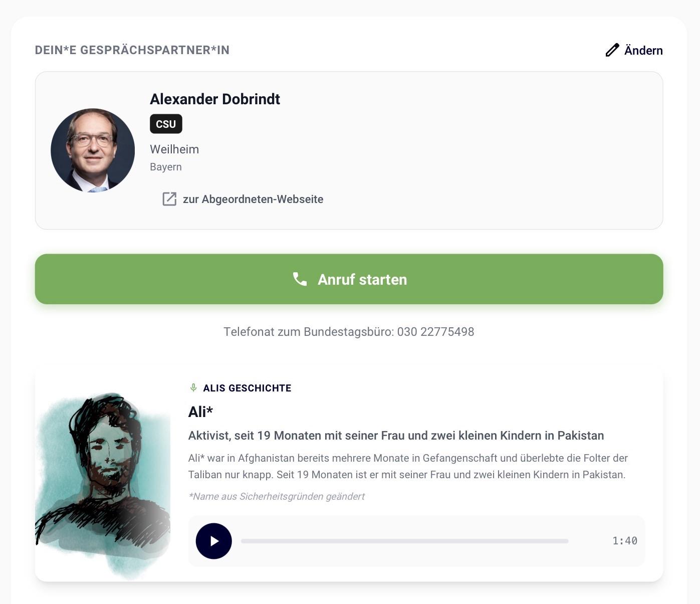Click the phone icon in the call button
Viewport: 700px width, 604px height.
[300, 279]
